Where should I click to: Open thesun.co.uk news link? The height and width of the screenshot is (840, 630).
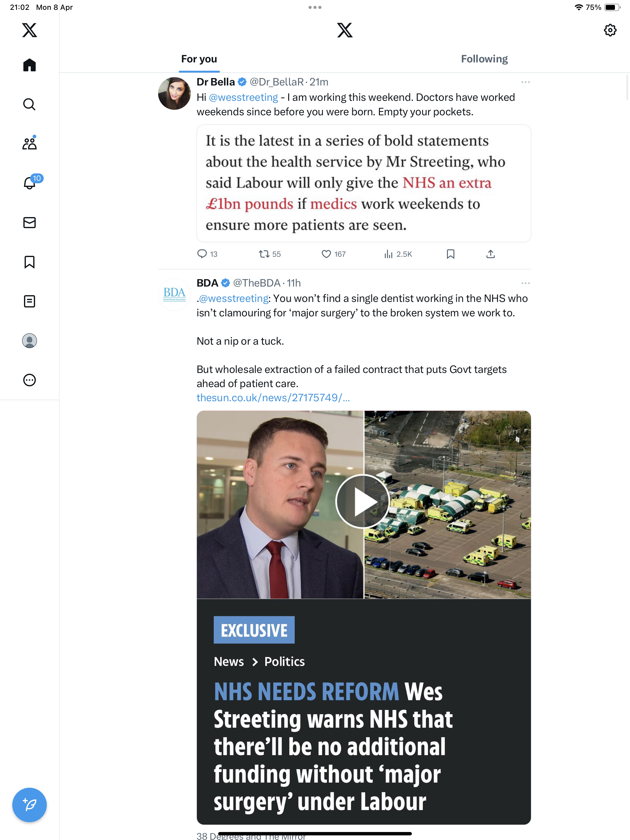pyautogui.click(x=273, y=398)
